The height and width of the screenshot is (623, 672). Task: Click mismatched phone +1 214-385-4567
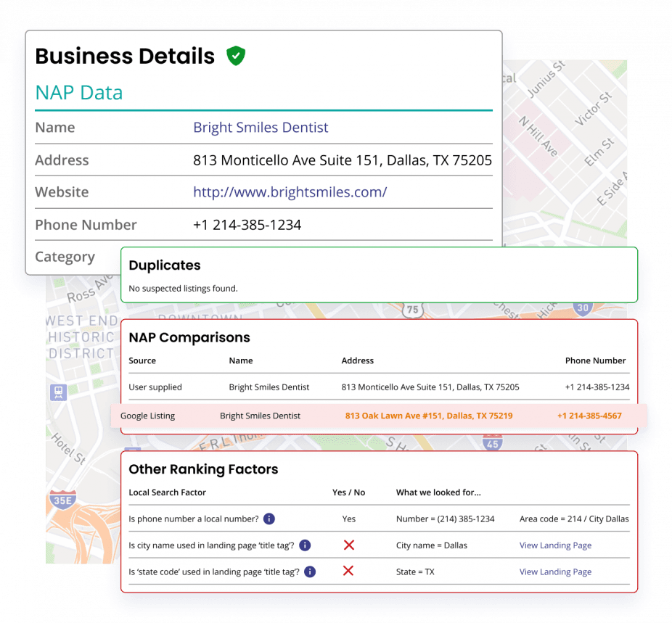pos(589,416)
